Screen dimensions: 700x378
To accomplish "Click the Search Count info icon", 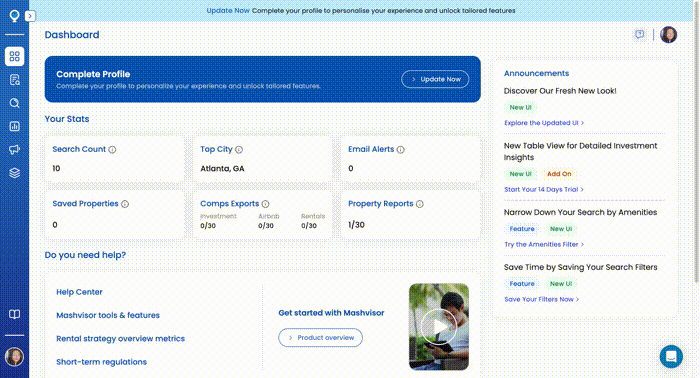I will click(x=112, y=150).
